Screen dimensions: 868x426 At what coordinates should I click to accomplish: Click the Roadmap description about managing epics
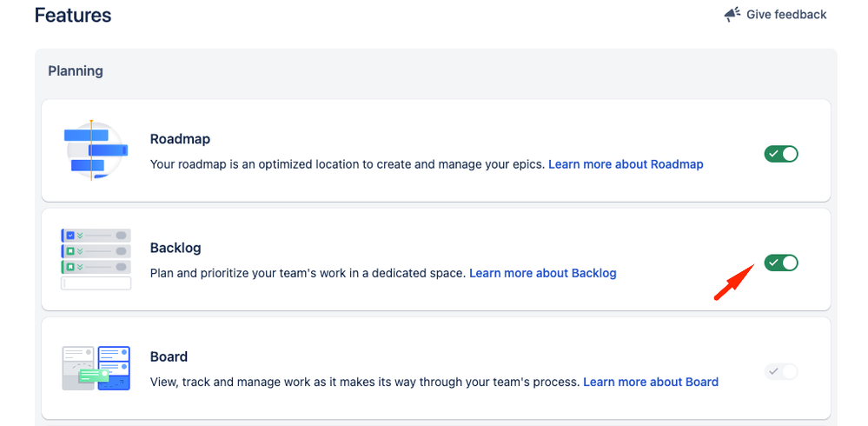[x=348, y=163]
